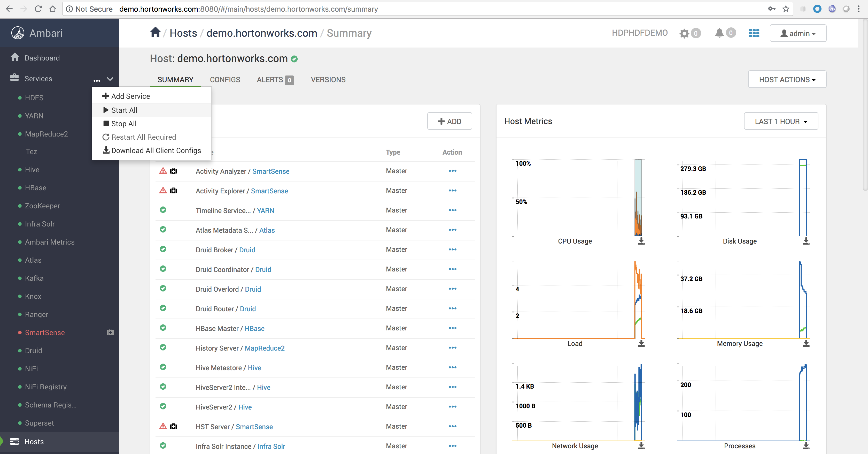Open action dots for Druid Broker row
Screen dimensions: 868x454
452,249
